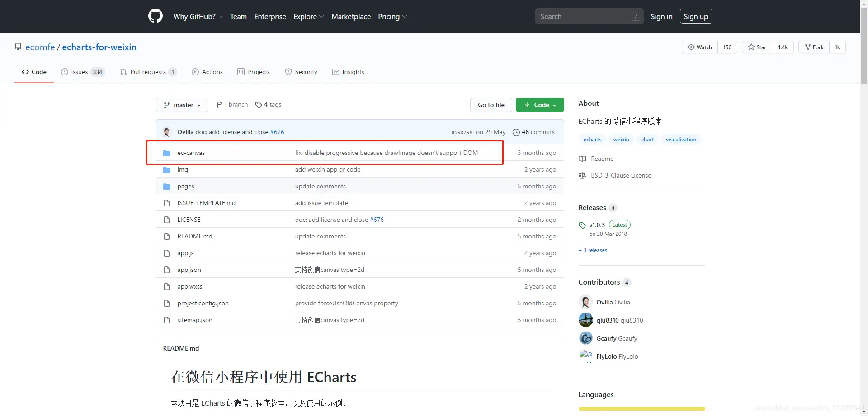The image size is (868, 416).
Task: Expand the Pricing menu
Action: pos(392,17)
